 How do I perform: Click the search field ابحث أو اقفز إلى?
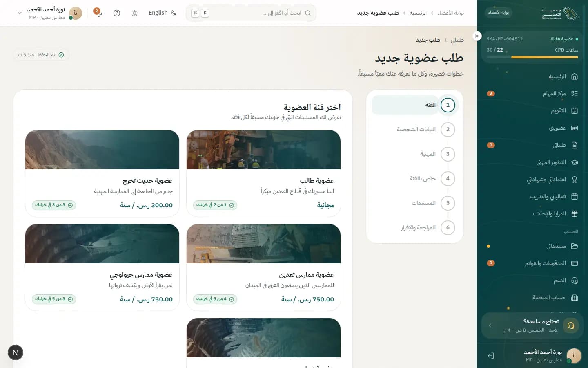(x=251, y=13)
